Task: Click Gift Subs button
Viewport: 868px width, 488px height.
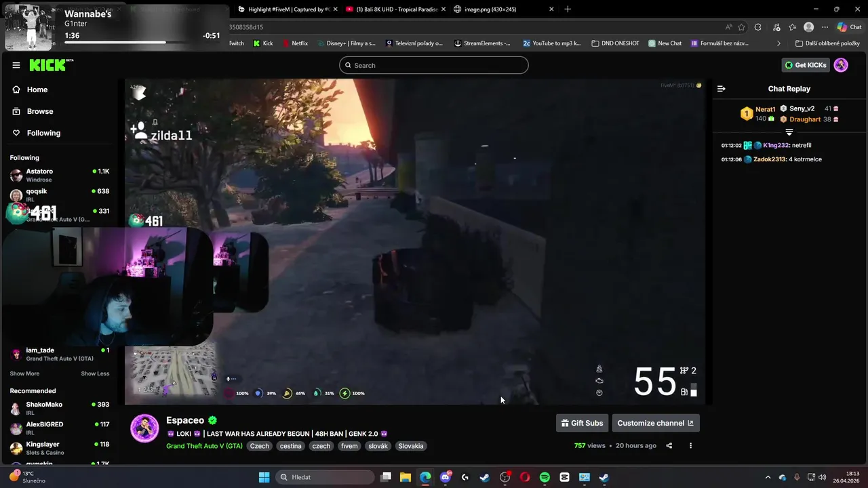Action: click(x=582, y=423)
